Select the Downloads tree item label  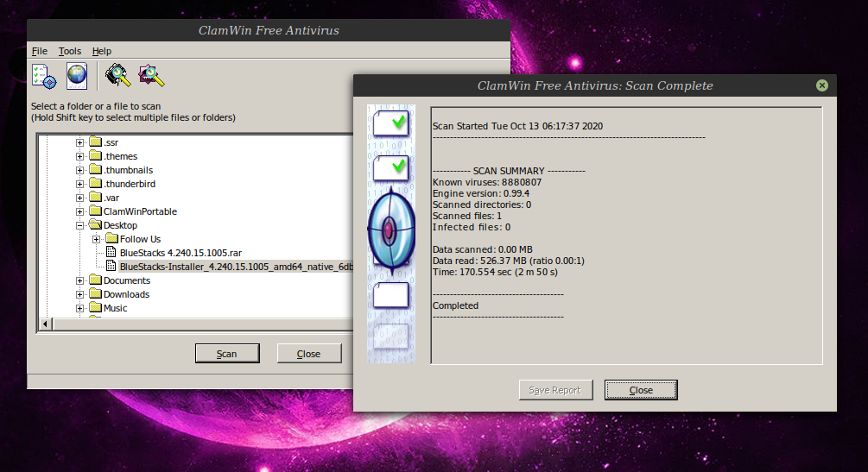126,294
